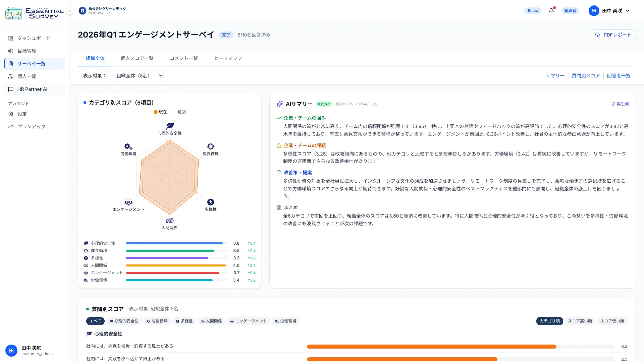Open notifications via the bell icon
Image resolution: width=644 pixels, height=362 pixels.
[x=551, y=11]
